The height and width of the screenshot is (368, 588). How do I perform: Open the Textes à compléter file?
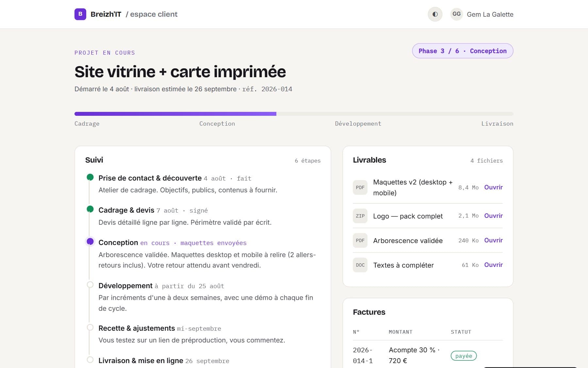[x=493, y=265]
